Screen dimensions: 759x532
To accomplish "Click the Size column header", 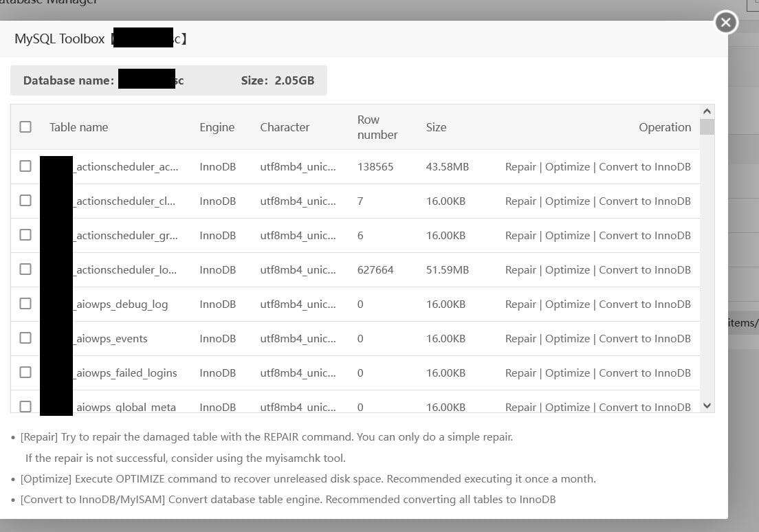I will (x=436, y=127).
